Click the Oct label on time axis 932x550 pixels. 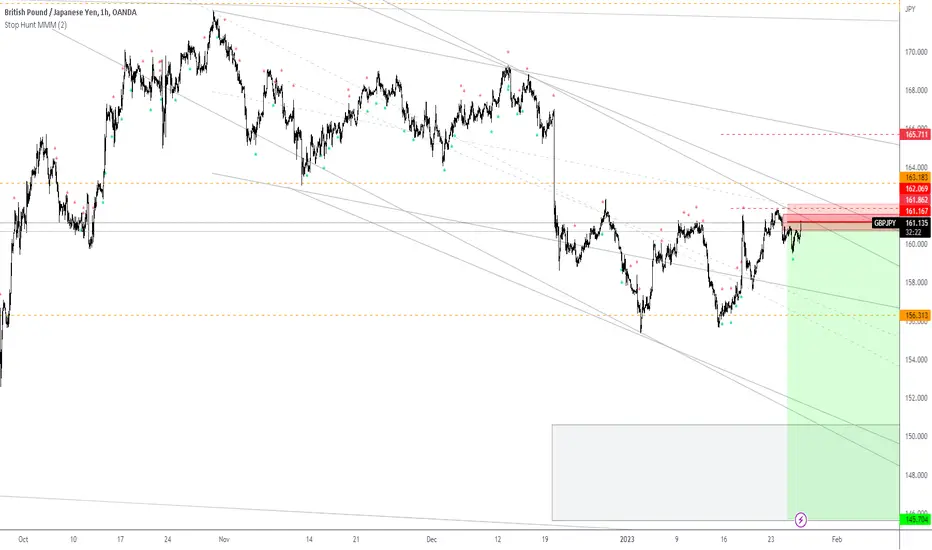23,540
